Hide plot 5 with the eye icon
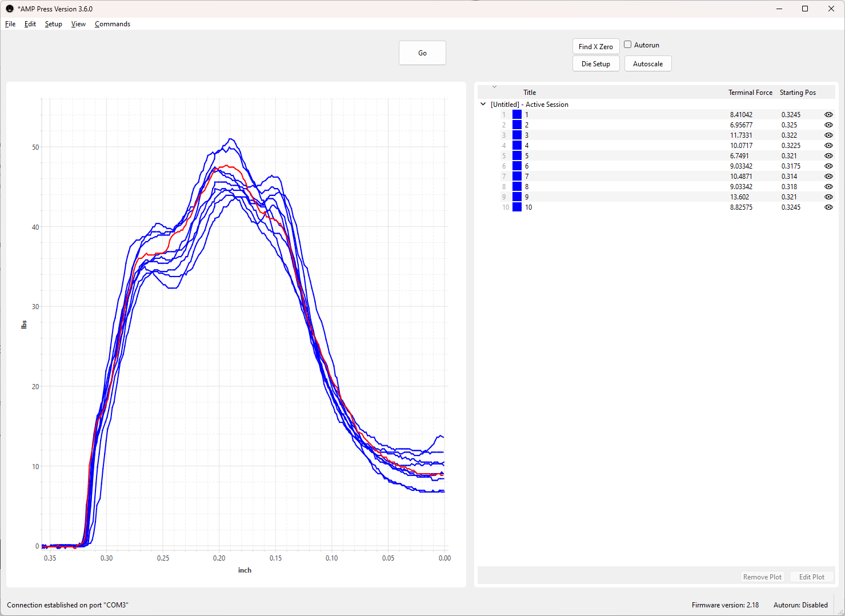The height and width of the screenshot is (616, 845). [828, 156]
